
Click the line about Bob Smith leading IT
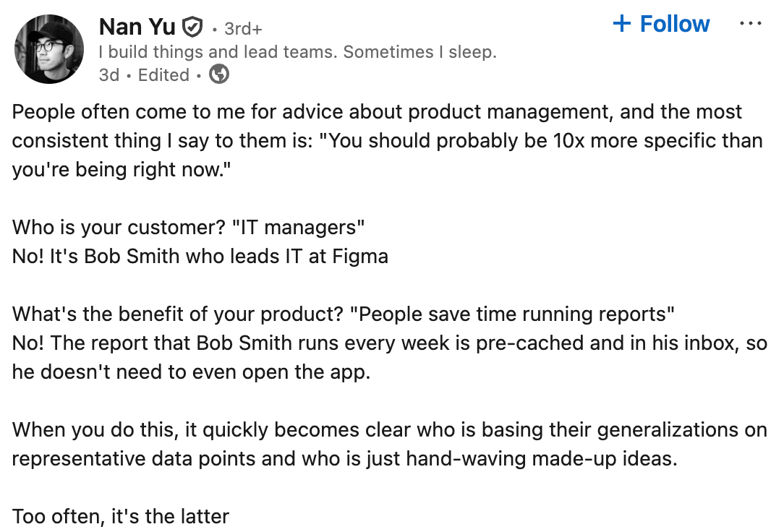coord(200,257)
